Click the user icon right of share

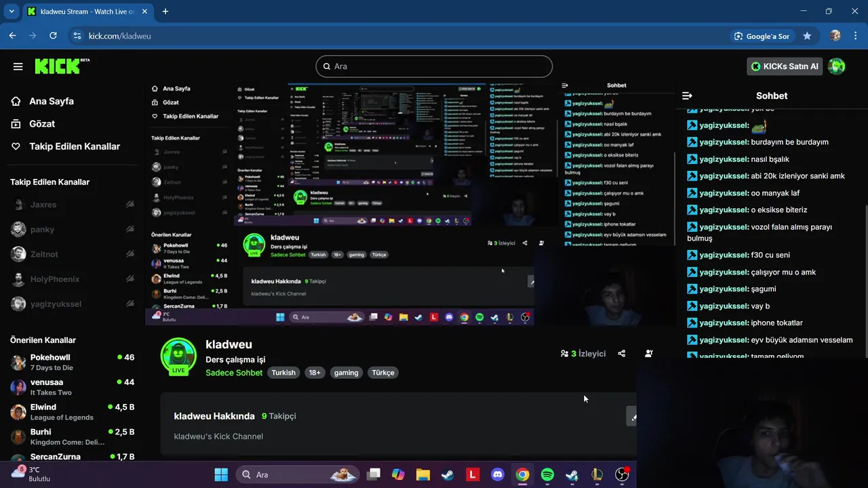(649, 353)
